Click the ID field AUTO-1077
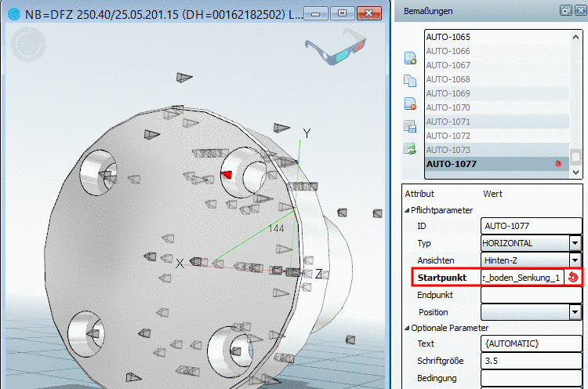This screenshot has height=389, width=588. (531, 226)
